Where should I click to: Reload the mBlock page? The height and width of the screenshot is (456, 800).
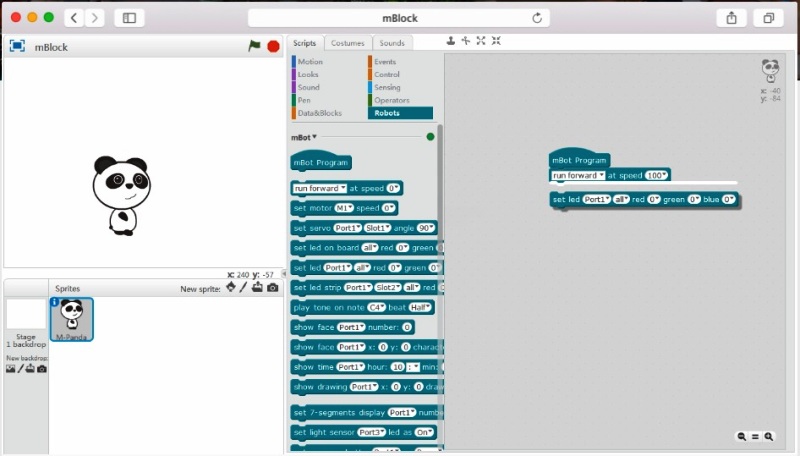click(537, 18)
